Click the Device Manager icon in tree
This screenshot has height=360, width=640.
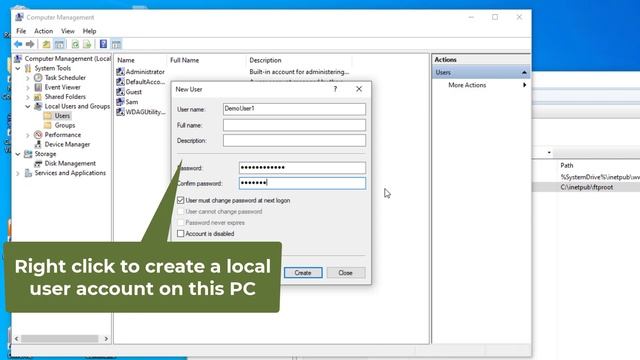click(x=38, y=144)
